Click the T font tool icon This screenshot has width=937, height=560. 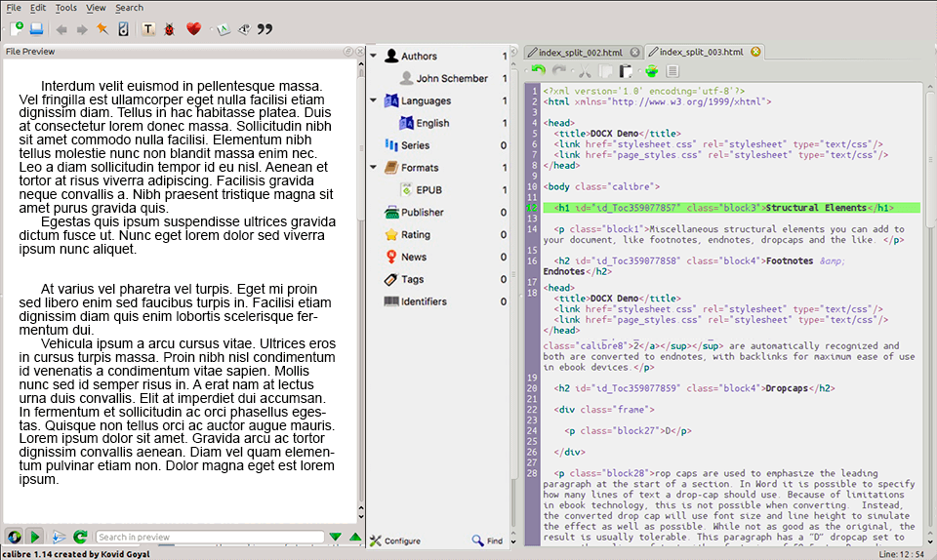tap(148, 28)
